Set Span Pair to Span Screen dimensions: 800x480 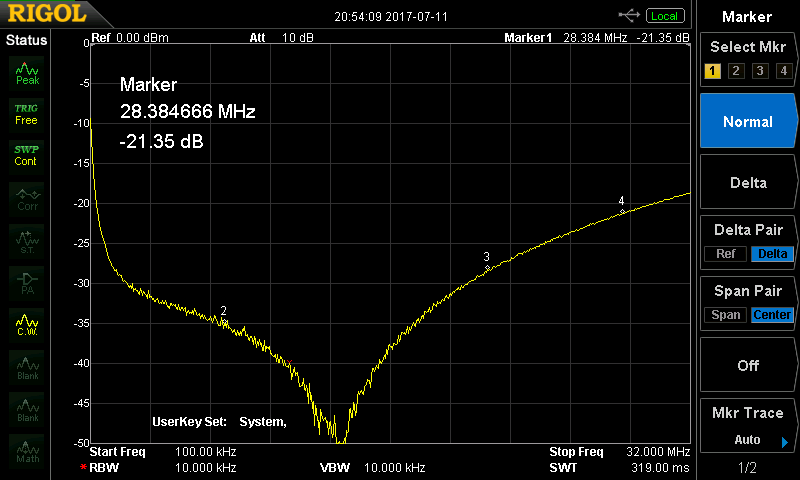pyautogui.click(x=726, y=315)
